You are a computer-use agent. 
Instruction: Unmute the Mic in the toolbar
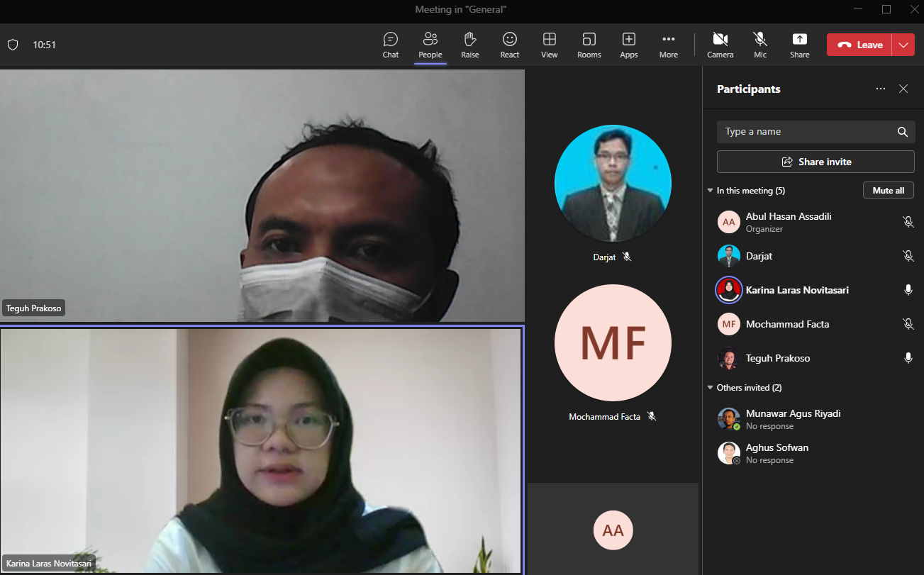point(759,45)
